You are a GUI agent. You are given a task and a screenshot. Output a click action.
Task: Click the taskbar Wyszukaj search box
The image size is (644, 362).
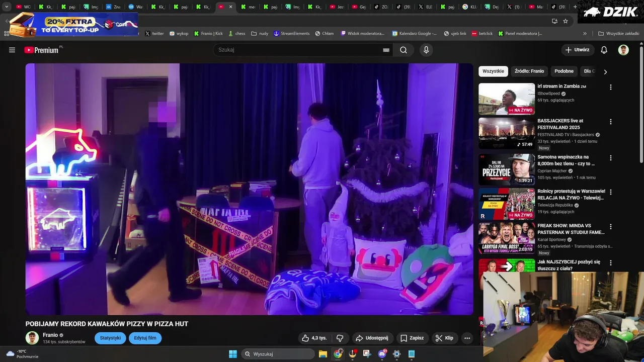(x=278, y=354)
